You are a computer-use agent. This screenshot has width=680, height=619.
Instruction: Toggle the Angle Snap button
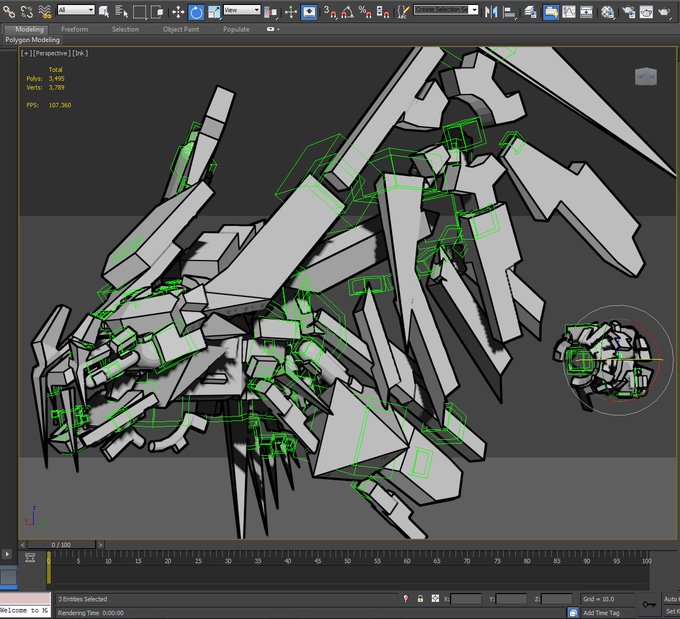pos(346,11)
